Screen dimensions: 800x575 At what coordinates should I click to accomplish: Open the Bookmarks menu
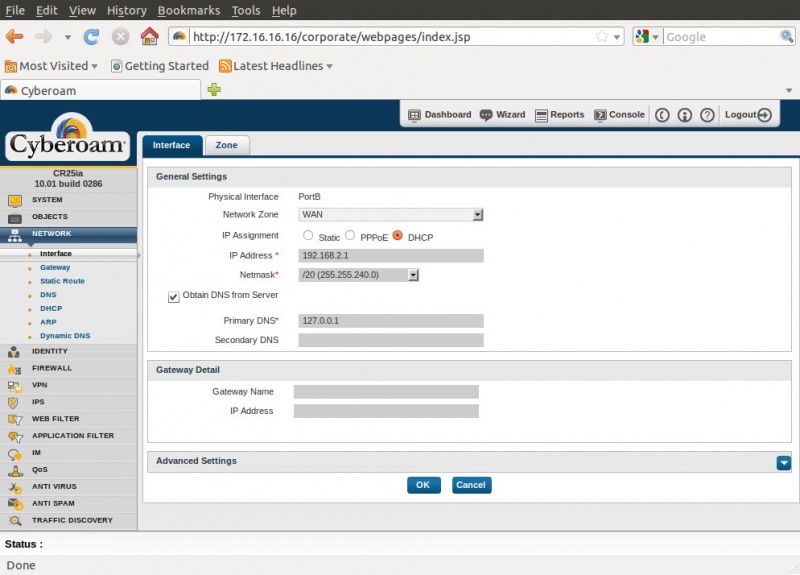[189, 10]
